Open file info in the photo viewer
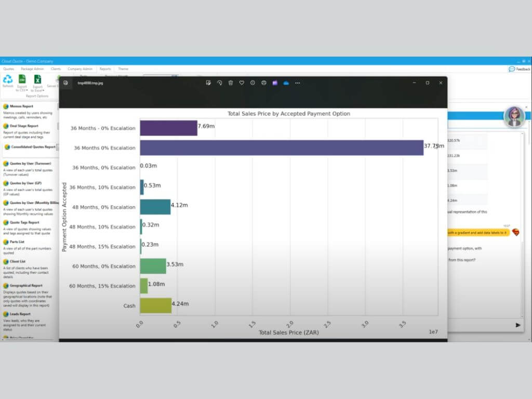This screenshot has width=532, height=399. [x=252, y=83]
